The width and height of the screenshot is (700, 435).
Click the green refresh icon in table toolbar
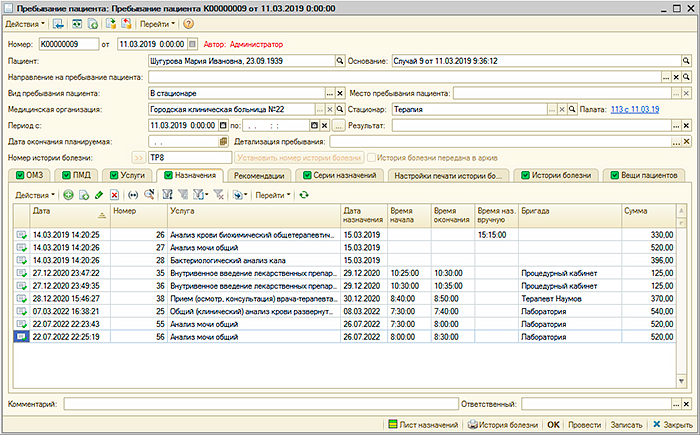(304, 194)
